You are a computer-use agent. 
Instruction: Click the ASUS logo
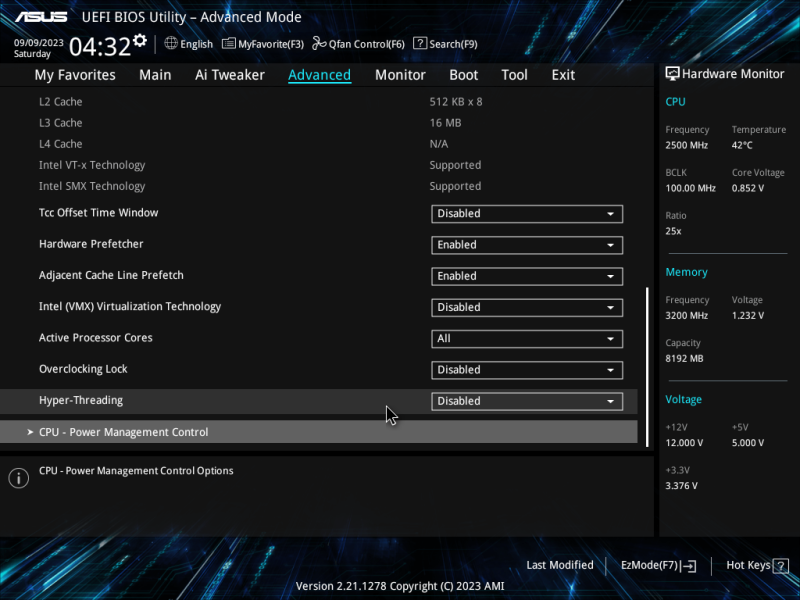41,17
